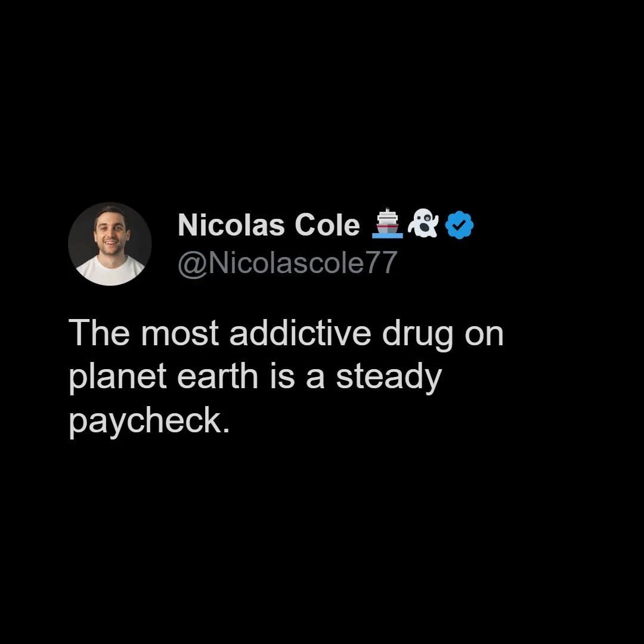Open the @Nicolascole77 handle

point(287,263)
